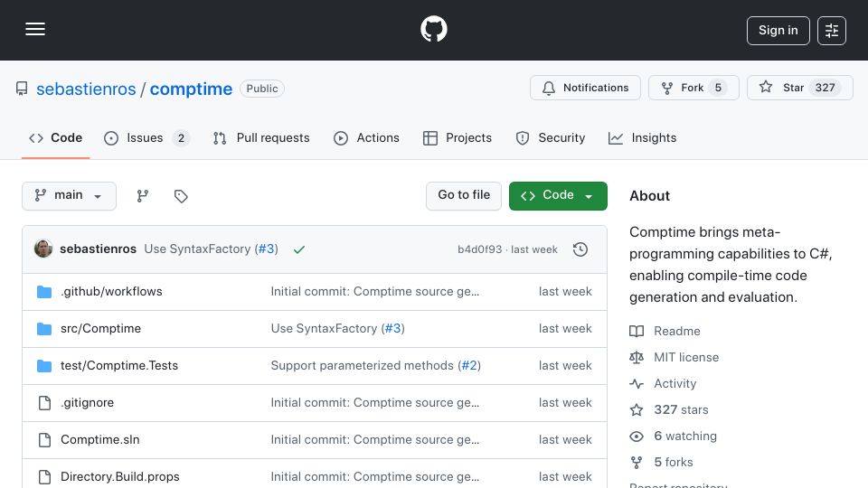Image resolution: width=868 pixels, height=488 pixels.
Task: Click the star icon beside 327 stars
Action: click(637, 410)
